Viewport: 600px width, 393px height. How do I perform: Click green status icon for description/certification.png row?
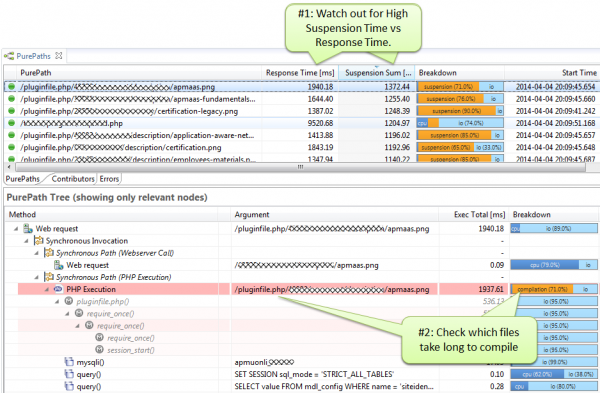coord(11,148)
